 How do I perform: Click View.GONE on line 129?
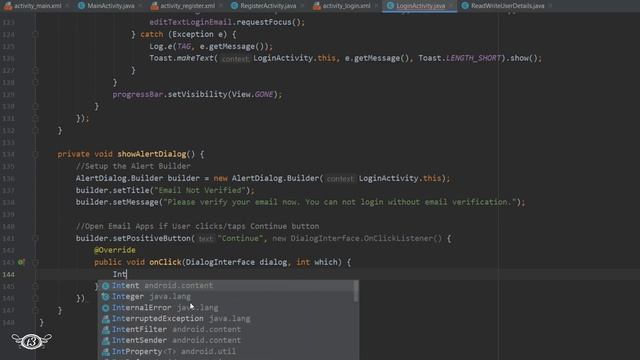(x=252, y=94)
